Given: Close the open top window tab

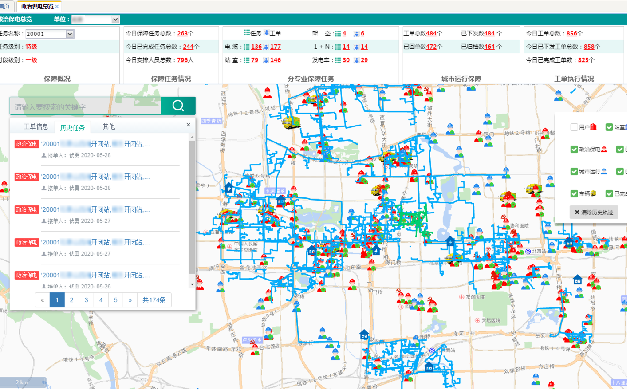Looking at the screenshot, I should point(57,6).
